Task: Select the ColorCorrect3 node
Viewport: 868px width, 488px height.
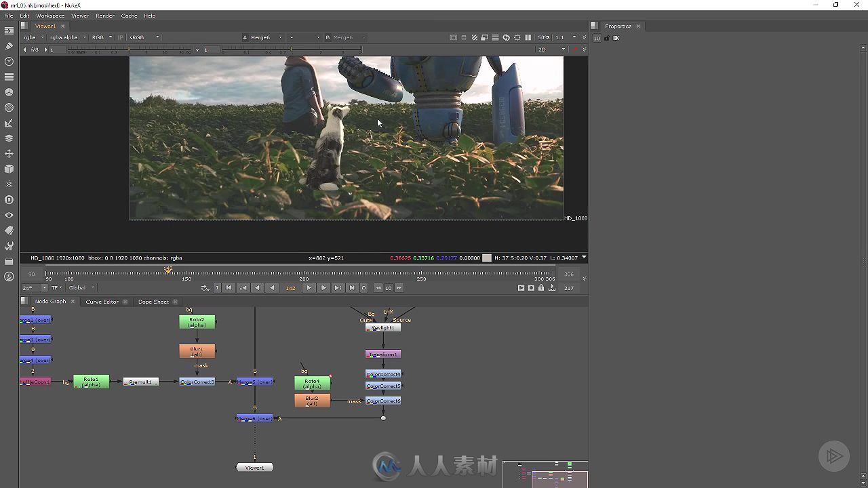Action: click(x=197, y=382)
